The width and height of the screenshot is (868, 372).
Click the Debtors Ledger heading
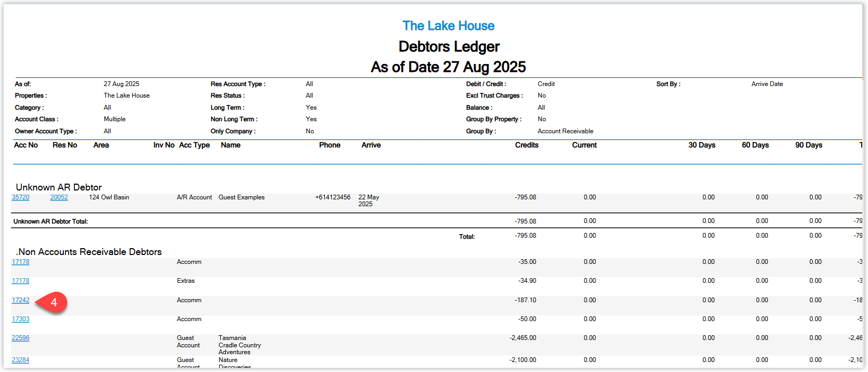pos(449,47)
